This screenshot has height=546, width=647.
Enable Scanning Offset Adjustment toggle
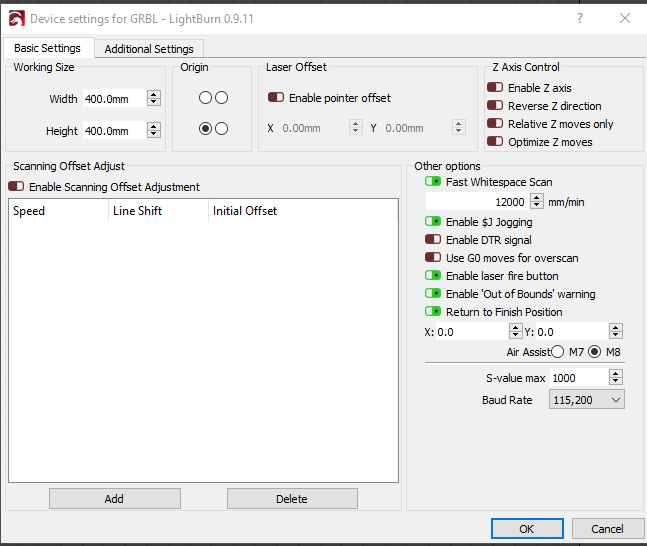coord(16,187)
